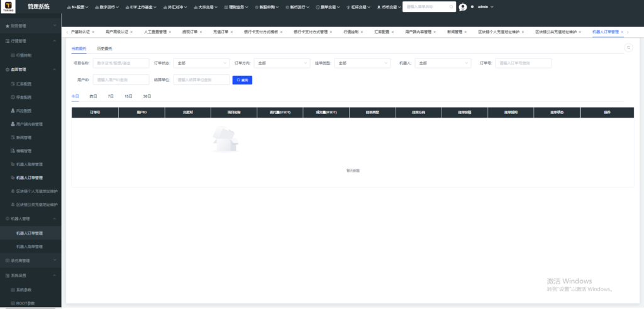Switch to the 历史委托 tab

click(x=104, y=48)
